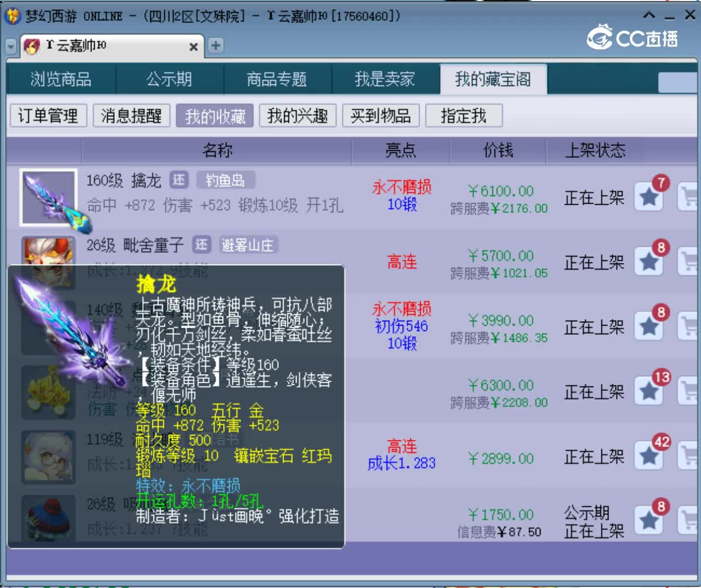Click shopping cart in ¥6300.00 row
This screenshot has height=588, width=701.
[x=688, y=391]
